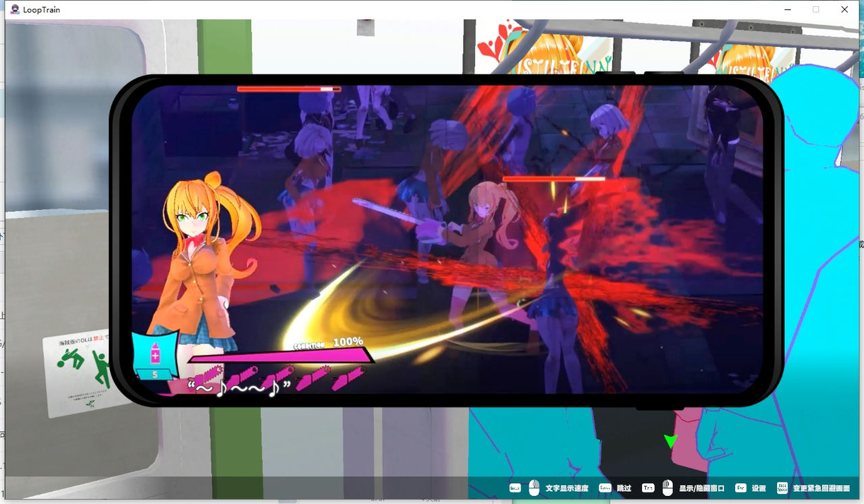The image size is (864, 504).
Task: Open settings with the 设置 label
Action: coord(759,488)
